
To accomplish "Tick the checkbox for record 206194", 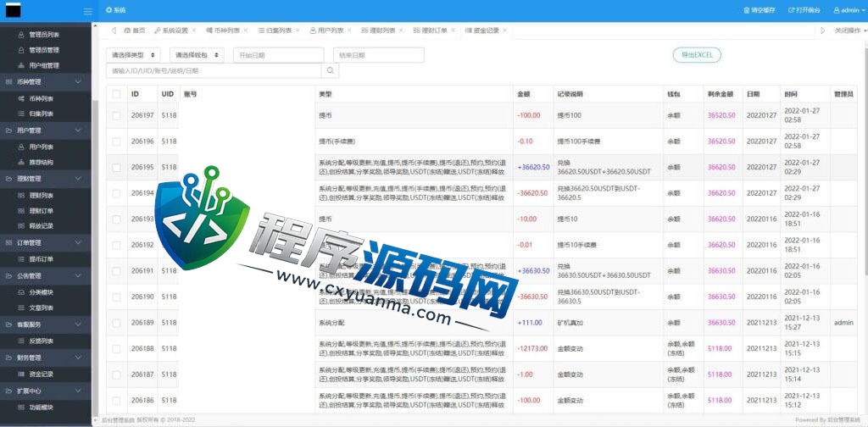I will point(116,193).
